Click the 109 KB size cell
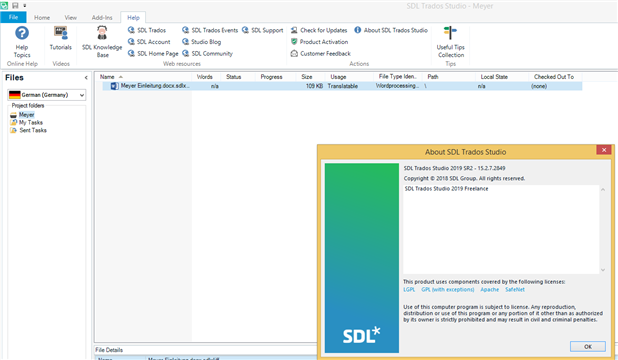 coord(314,86)
